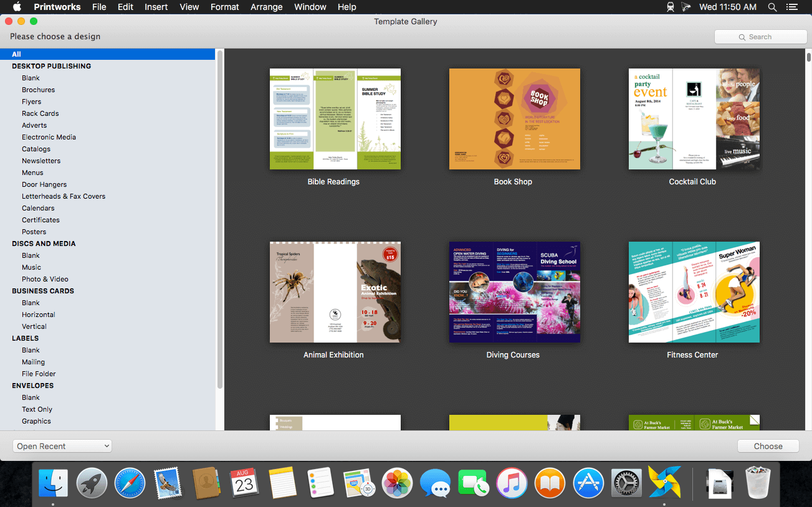
Task: Open System Preferences from the Dock
Action: point(626,483)
